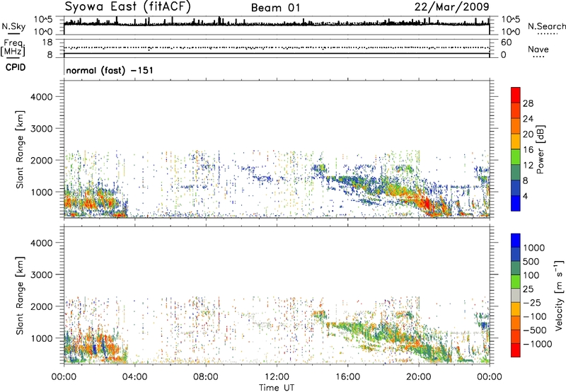The height and width of the screenshot is (392, 566).
Task: Click the '3000' tick in the velocity panel
Action: [42, 275]
